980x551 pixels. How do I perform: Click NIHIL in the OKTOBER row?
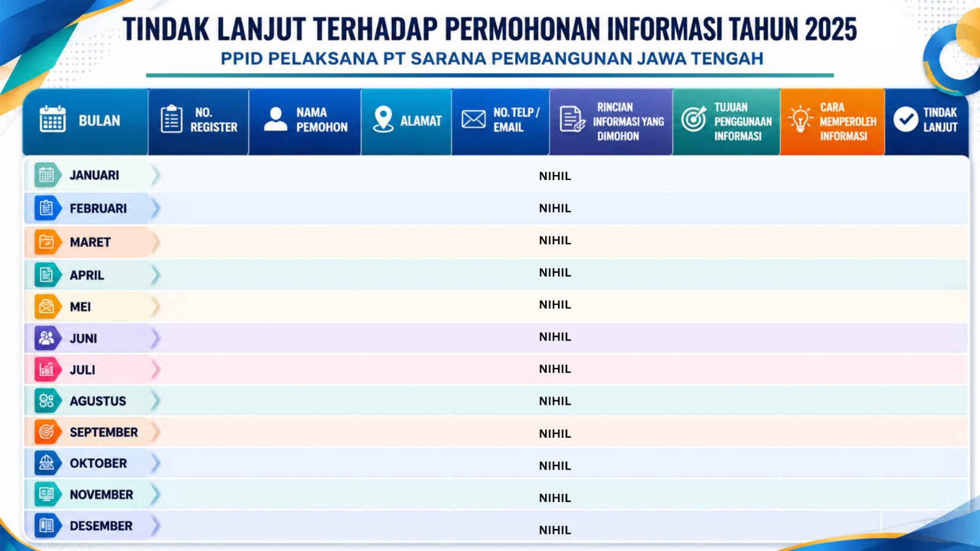pos(555,466)
